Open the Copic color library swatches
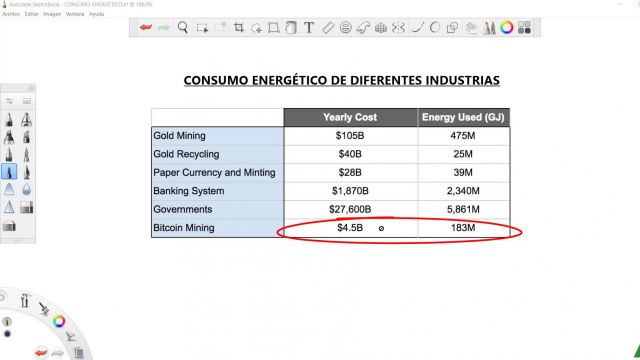 coord(524,27)
